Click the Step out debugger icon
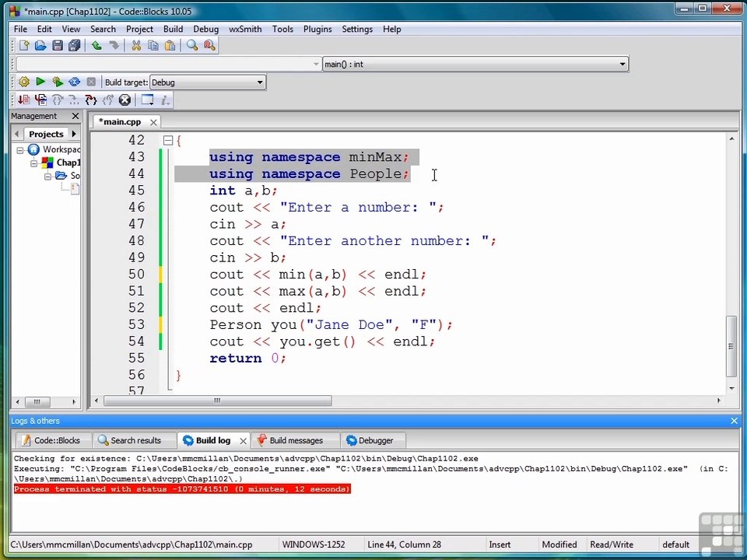 pos(108,100)
